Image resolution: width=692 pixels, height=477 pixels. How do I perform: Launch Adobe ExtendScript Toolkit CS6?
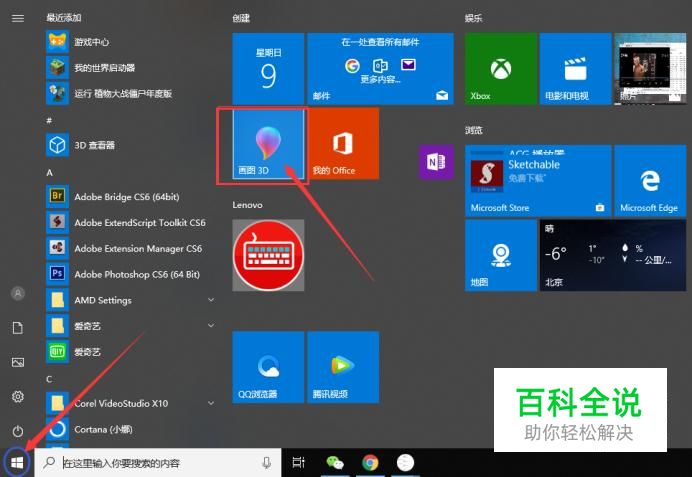click(x=130, y=222)
